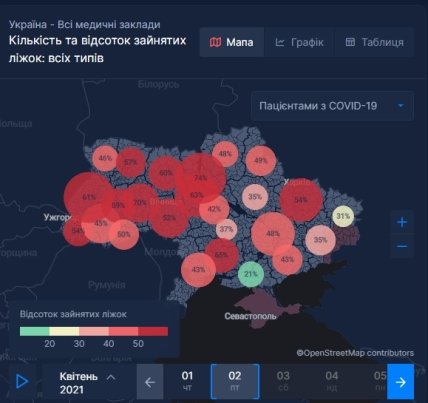Image resolution: width=428 pixels, height=403 pixels.
Task: Go to previous dates with left arrow
Action: (x=150, y=382)
